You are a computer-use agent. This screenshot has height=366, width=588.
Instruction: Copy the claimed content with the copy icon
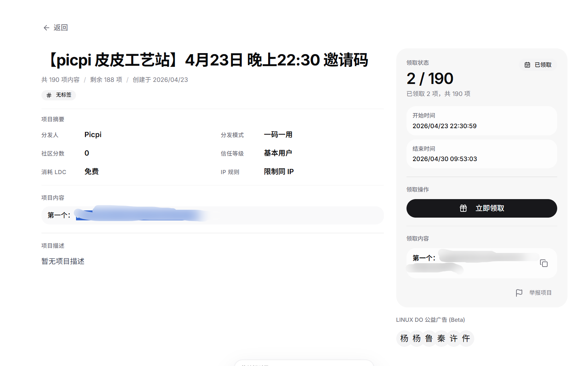coord(543,263)
